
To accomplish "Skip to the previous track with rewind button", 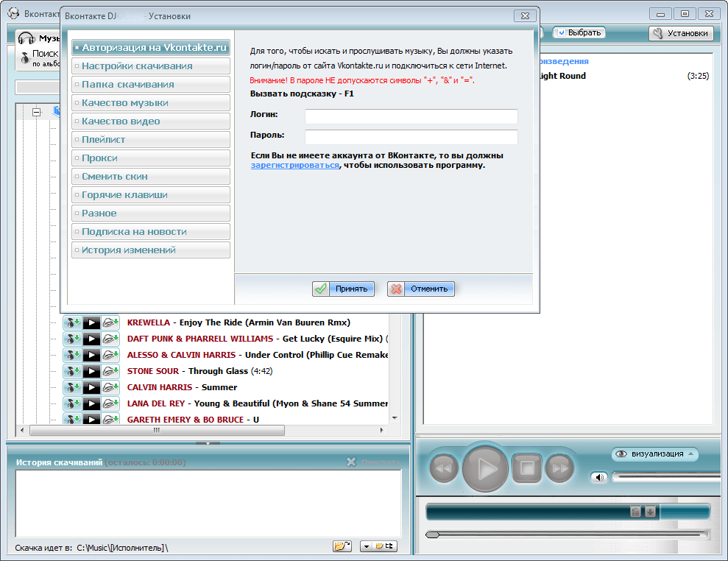I will coord(444,468).
